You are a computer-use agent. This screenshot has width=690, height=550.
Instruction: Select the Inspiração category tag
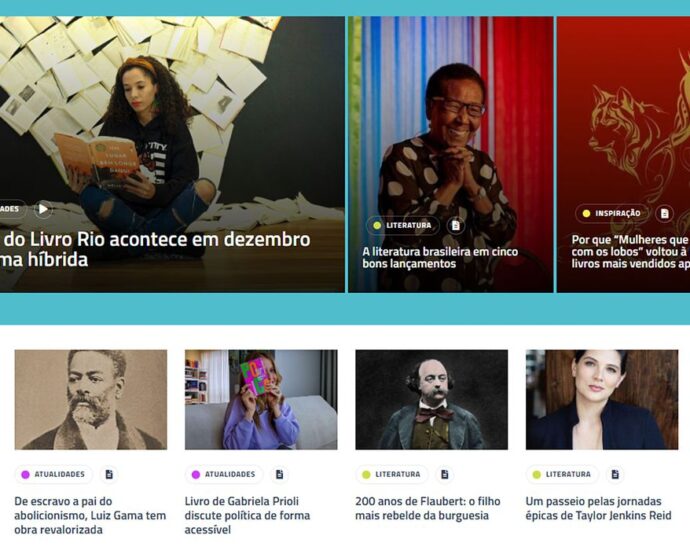pyautogui.click(x=612, y=214)
